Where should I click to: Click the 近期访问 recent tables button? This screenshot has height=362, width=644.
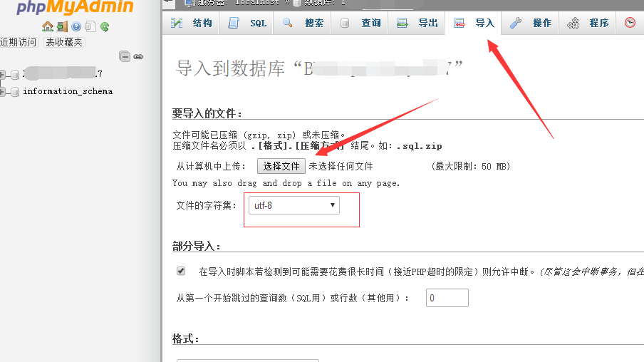(x=19, y=42)
